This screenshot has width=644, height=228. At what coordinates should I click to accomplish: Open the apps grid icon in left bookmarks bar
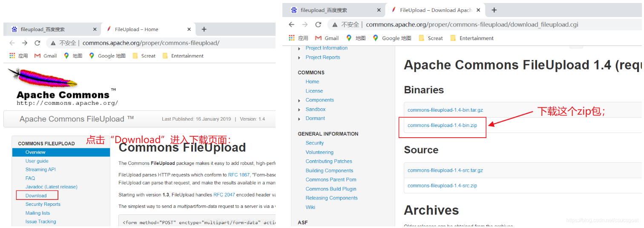point(12,56)
